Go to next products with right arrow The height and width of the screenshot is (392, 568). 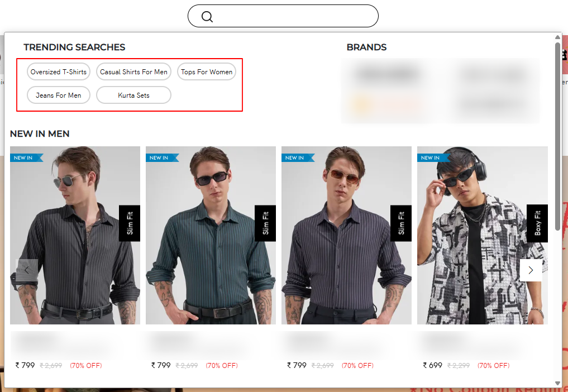tap(531, 270)
